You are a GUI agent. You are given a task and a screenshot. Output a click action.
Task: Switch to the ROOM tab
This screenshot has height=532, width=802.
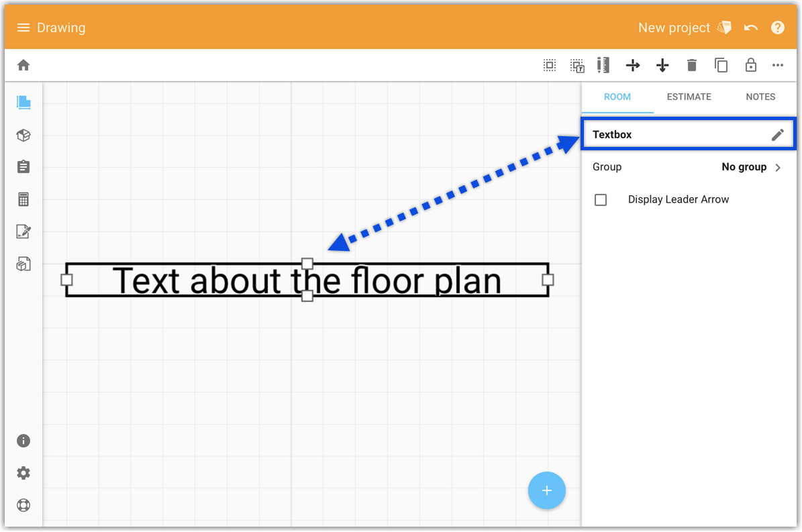point(617,97)
